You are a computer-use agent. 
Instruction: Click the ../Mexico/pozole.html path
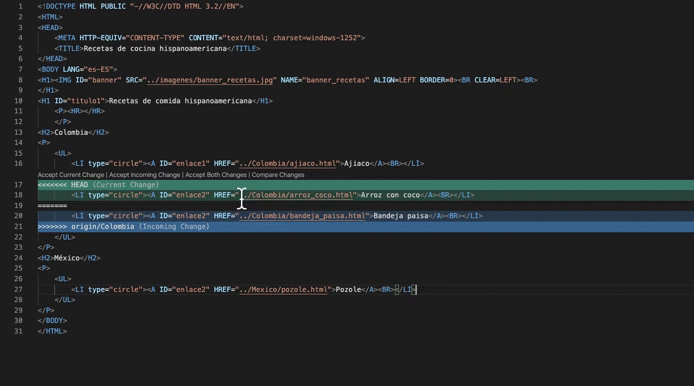point(283,290)
